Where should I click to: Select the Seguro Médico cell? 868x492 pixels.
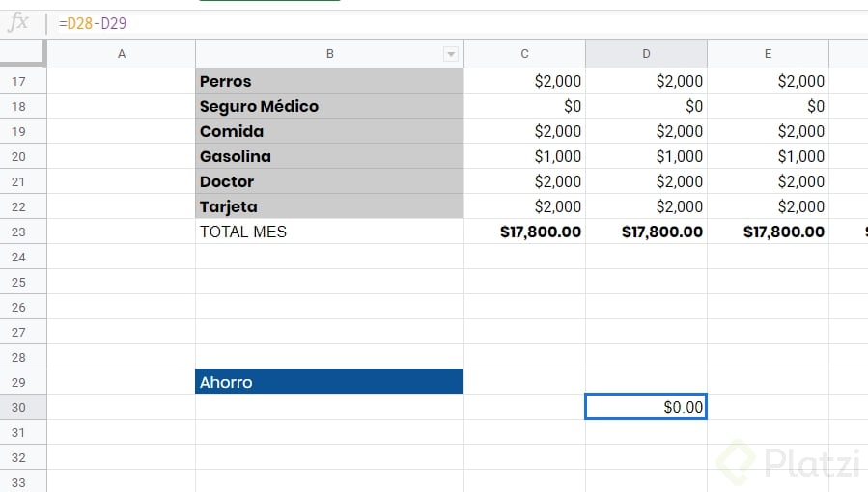329,106
